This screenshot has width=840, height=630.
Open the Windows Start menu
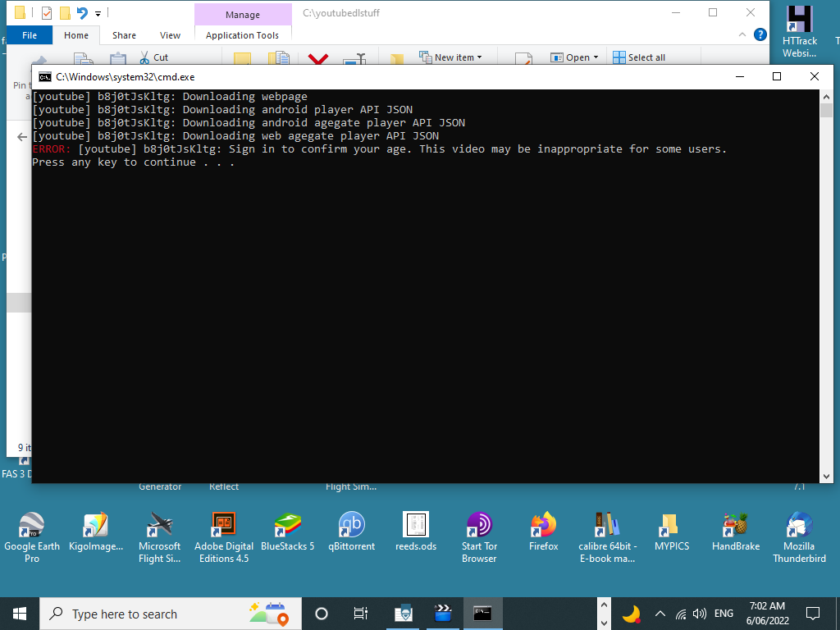(20, 614)
